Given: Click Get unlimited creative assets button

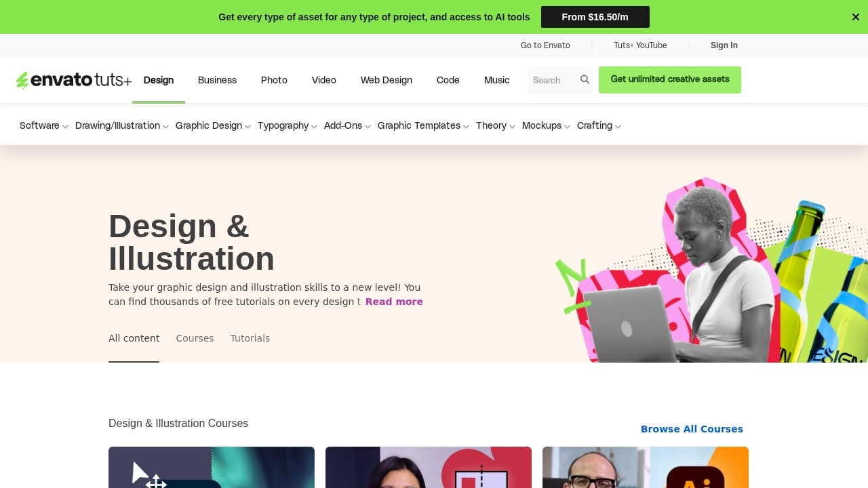Looking at the screenshot, I should tap(670, 80).
